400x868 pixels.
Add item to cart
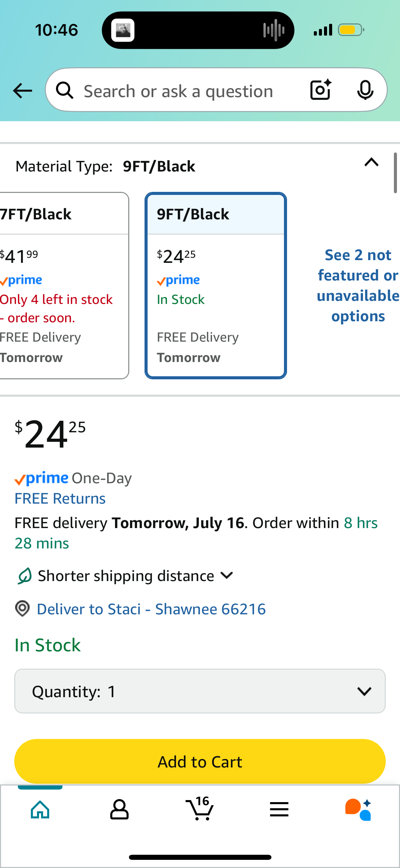[x=200, y=761]
